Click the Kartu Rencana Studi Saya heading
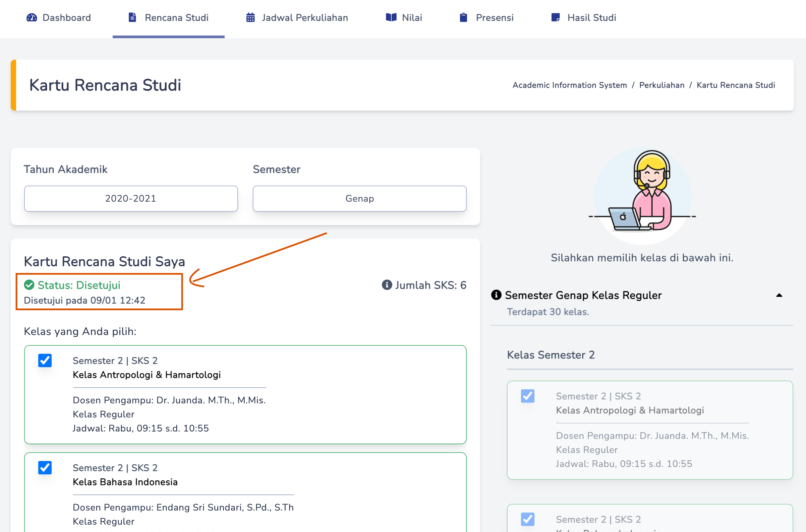 pos(104,262)
